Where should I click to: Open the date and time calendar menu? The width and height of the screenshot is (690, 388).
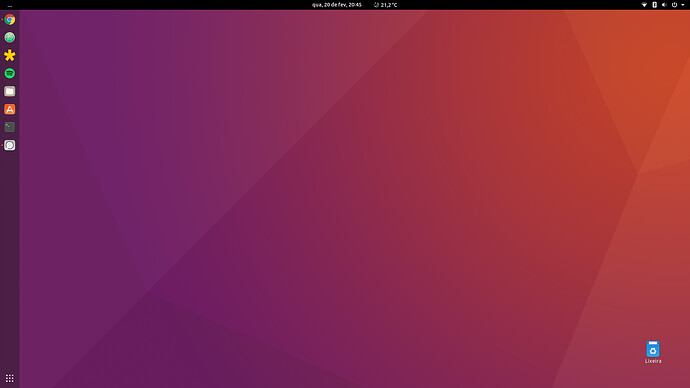coord(337,5)
